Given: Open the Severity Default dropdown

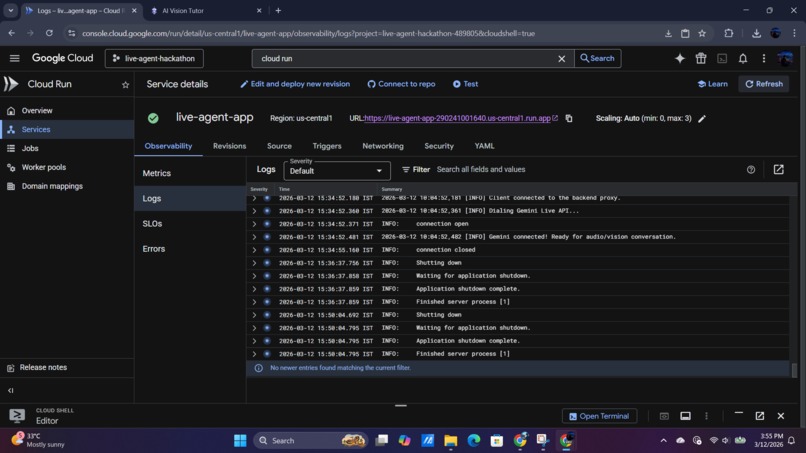Looking at the screenshot, I should (337, 171).
